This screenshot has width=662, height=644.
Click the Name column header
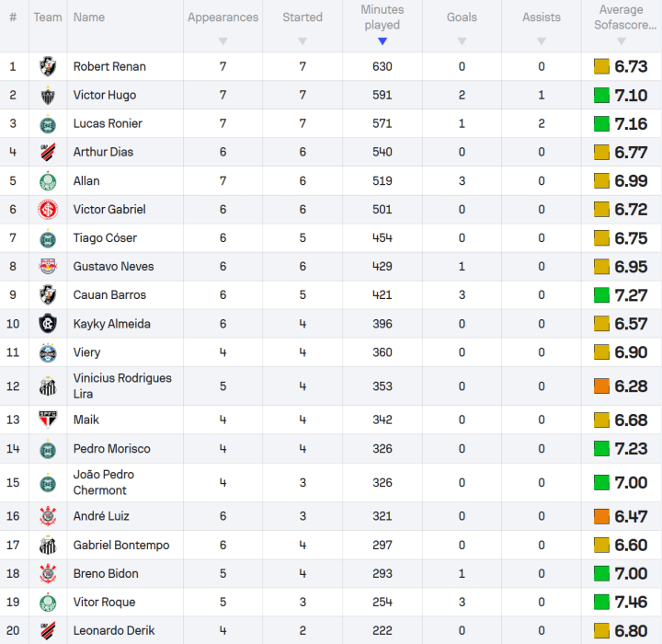coord(89,17)
